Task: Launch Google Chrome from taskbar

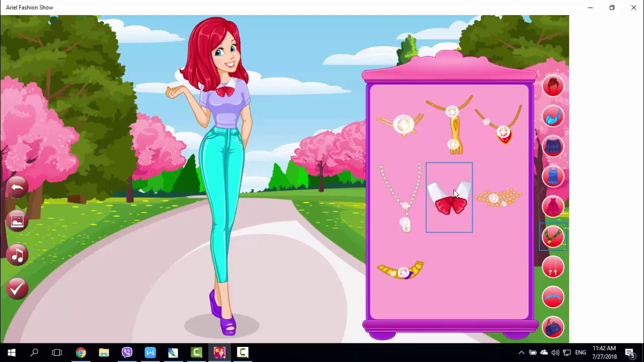Action: [x=80, y=352]
